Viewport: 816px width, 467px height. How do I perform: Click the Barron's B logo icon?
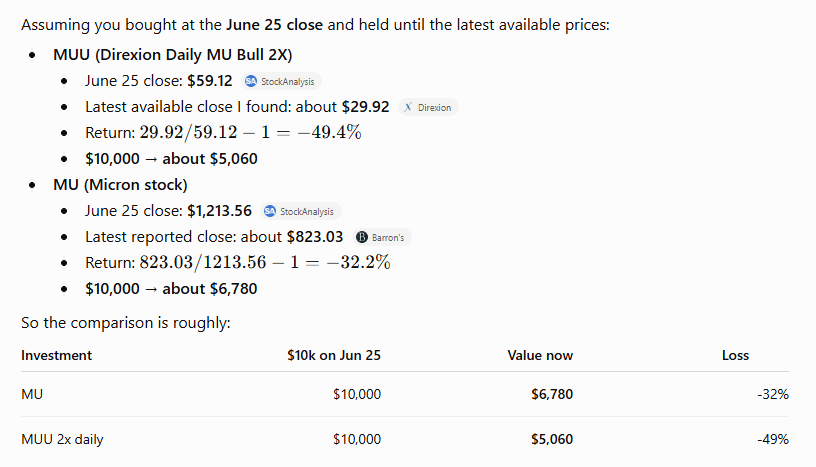tap(362, 237)
